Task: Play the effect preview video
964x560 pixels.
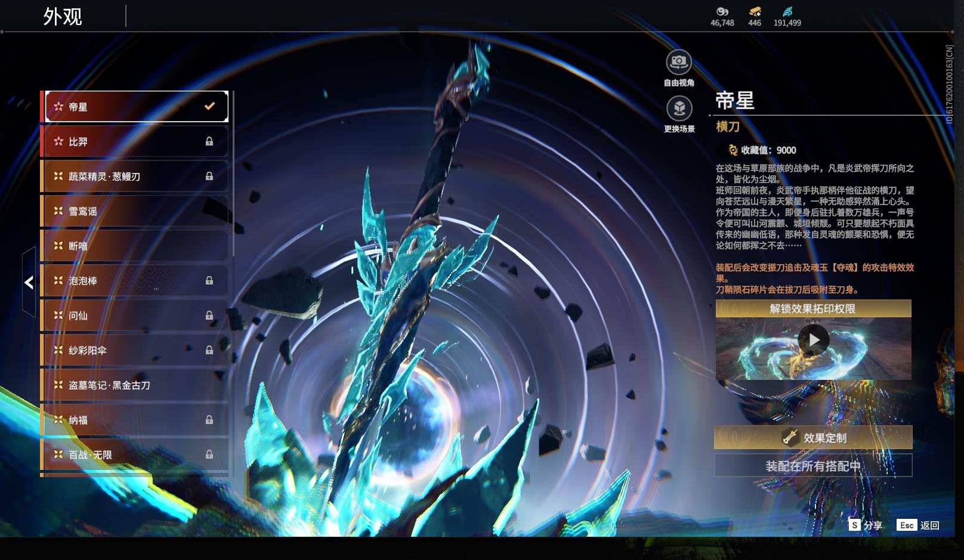Action: tap(814, 340)
